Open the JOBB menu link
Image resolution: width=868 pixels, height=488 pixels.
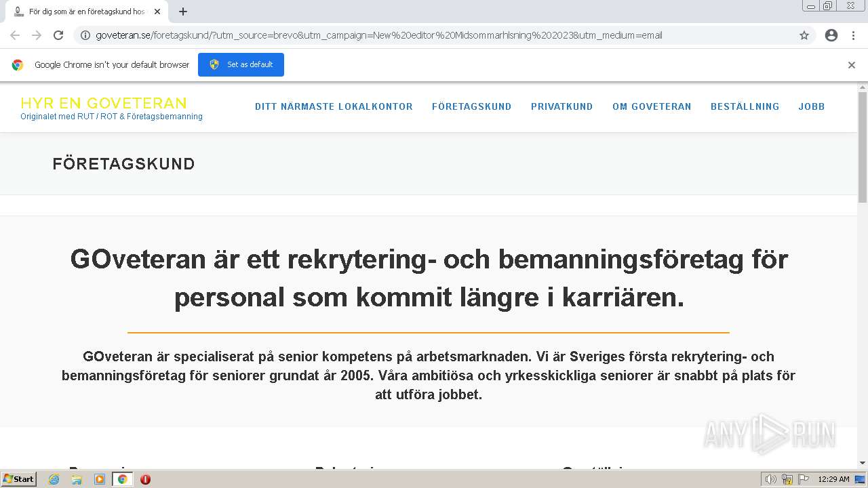coord(812,106)
